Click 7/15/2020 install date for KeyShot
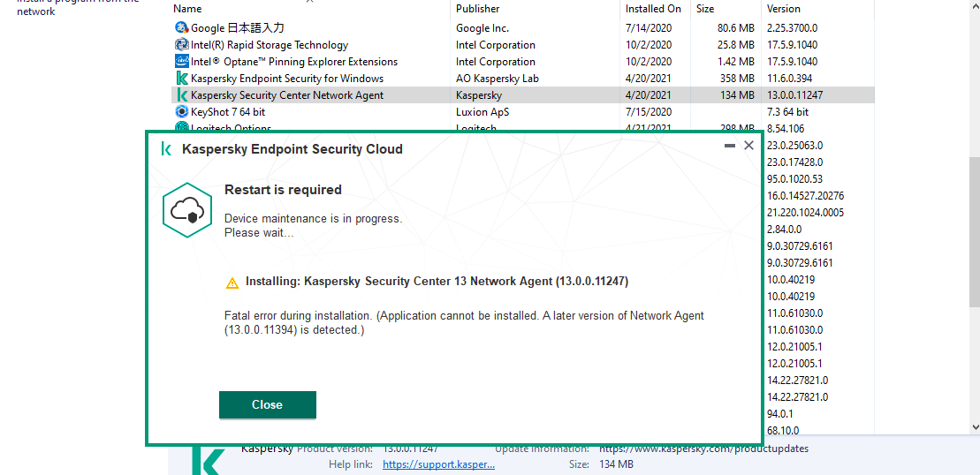This screenshot has height=475, width=980. 649,112
